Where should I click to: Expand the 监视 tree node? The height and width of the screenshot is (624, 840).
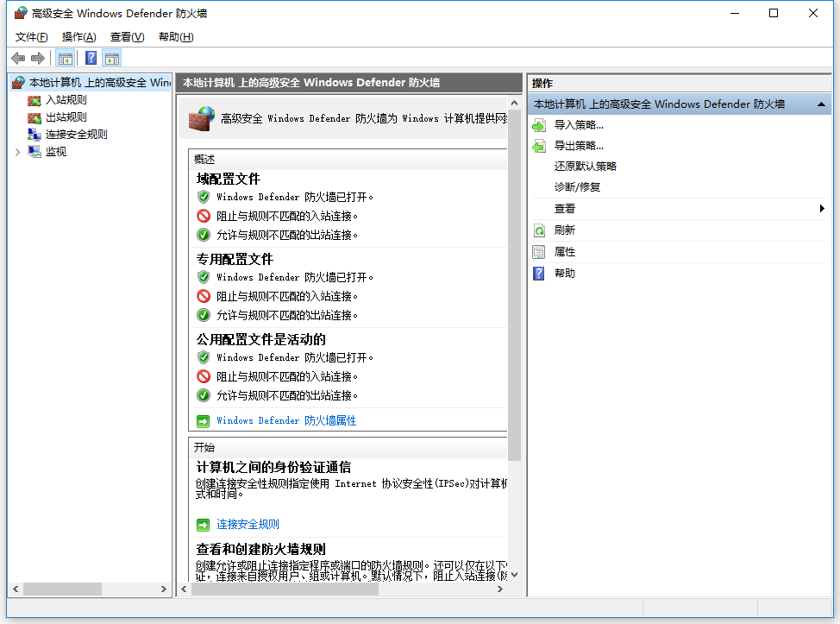(x=17, y=152)
